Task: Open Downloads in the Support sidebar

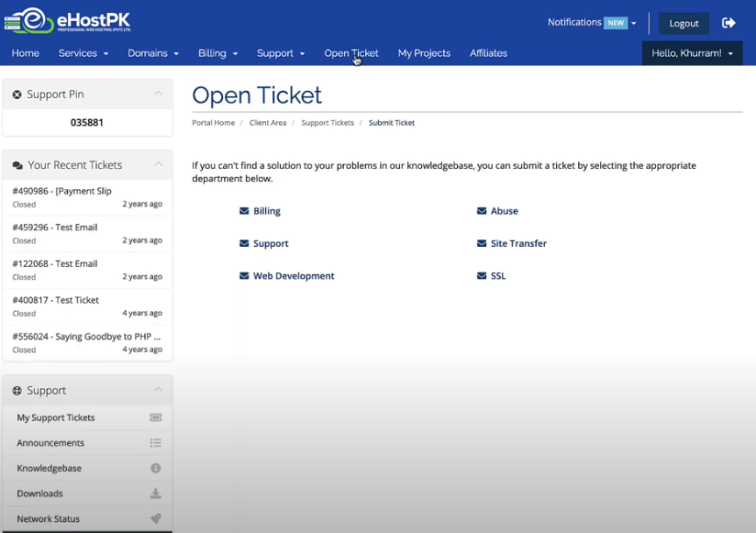Action: pyautogui.click(x=87, y=494)
